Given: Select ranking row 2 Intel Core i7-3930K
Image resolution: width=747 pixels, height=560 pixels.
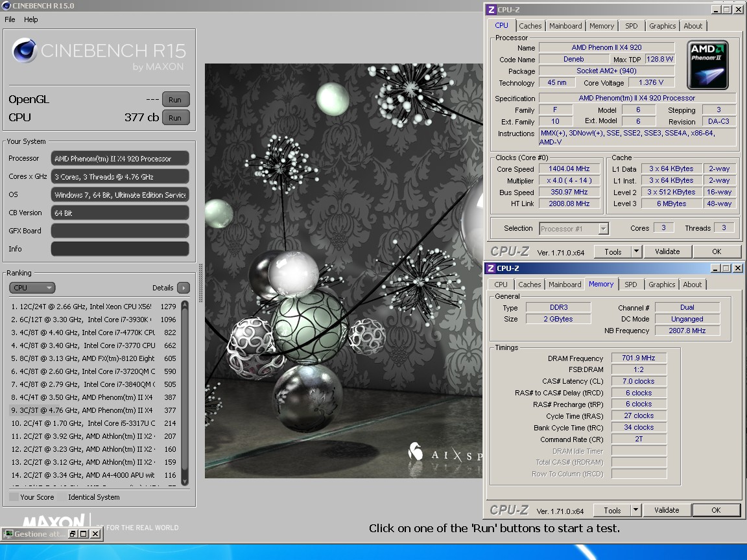Looking at the screenshot, I should point(94,320).
